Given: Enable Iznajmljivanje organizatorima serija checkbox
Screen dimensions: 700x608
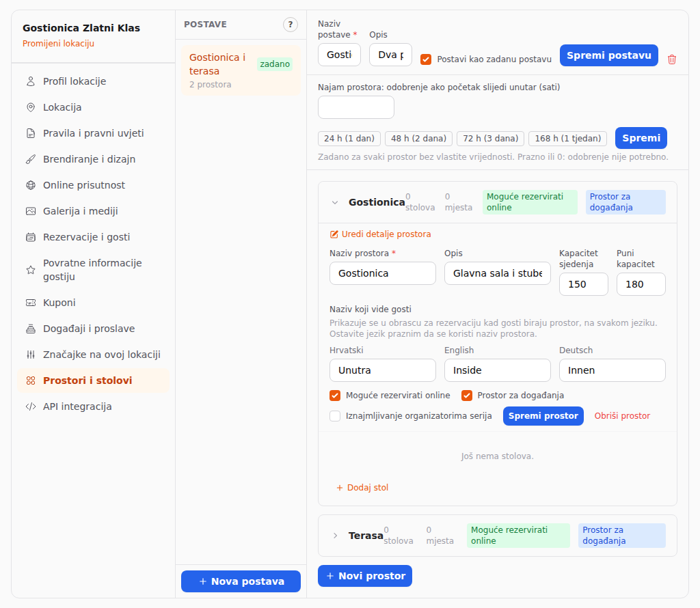Looking at the screenshot, I should 335,416.
